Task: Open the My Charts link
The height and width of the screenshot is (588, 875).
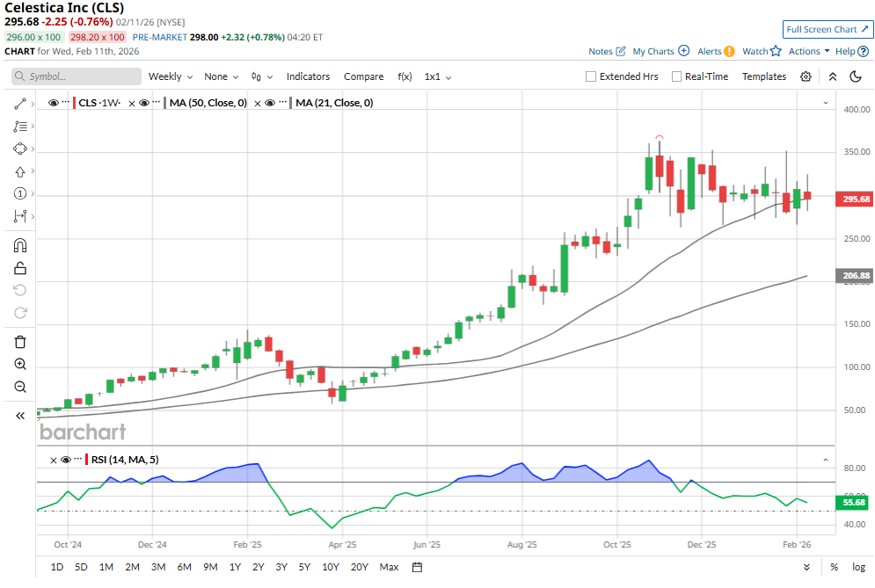Action: pyautogui.click(x=660, y=51)
